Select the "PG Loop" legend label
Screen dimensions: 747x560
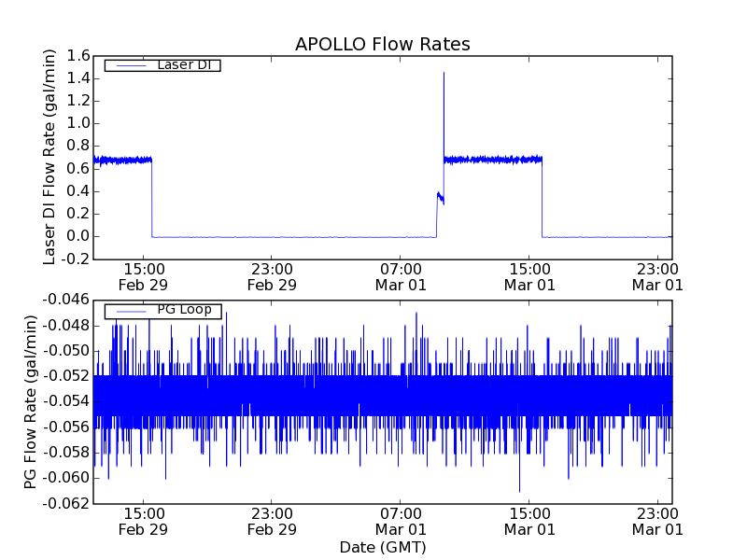184,310
